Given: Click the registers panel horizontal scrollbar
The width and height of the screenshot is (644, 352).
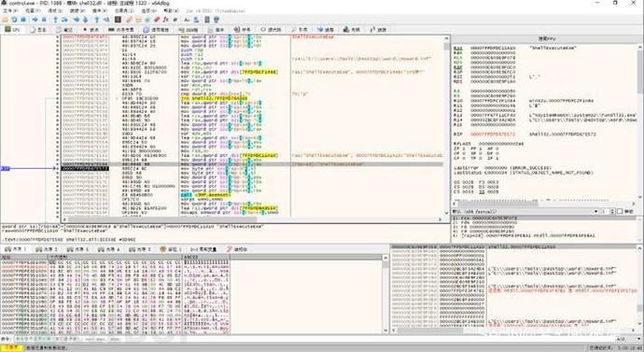Looking at the screenshot, I should point(545,204).
